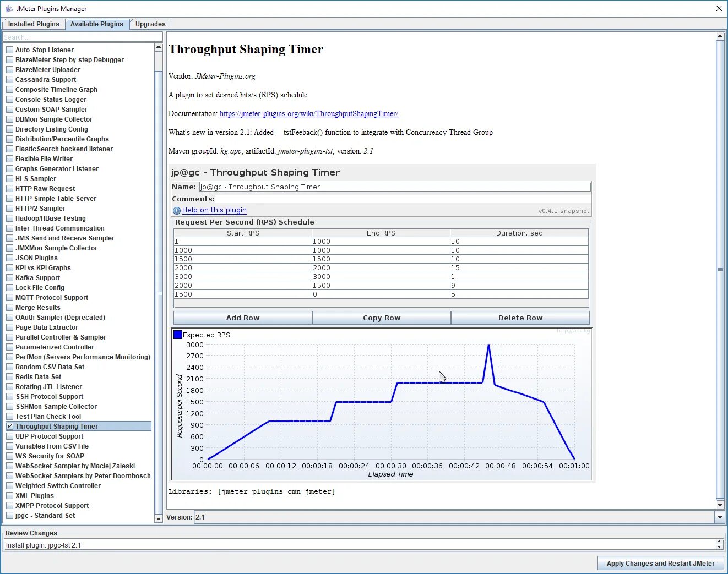The height and width of the screenshot is (574, 728).
Task: Select the MQTT Protocol Support entry
Action: (x=52, y=298)
